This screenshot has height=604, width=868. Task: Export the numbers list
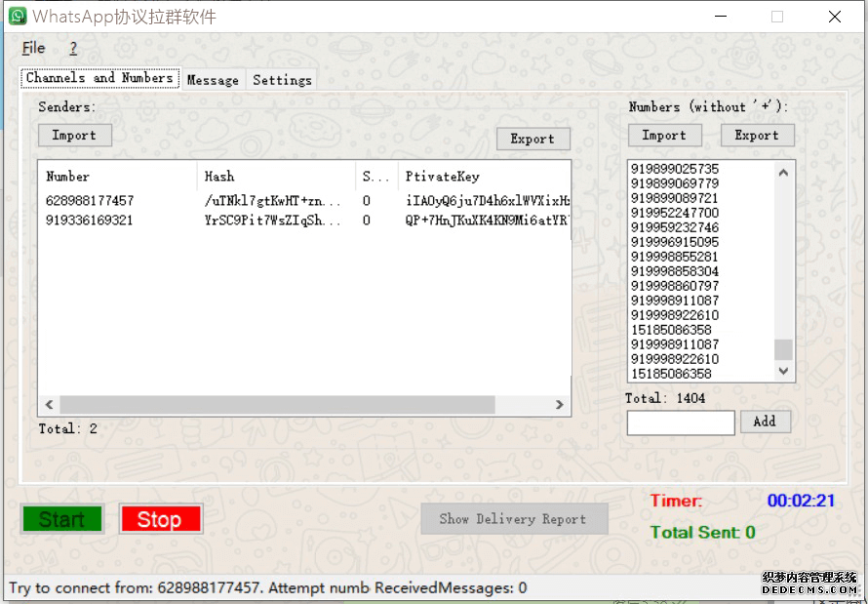tap(757, 135)
